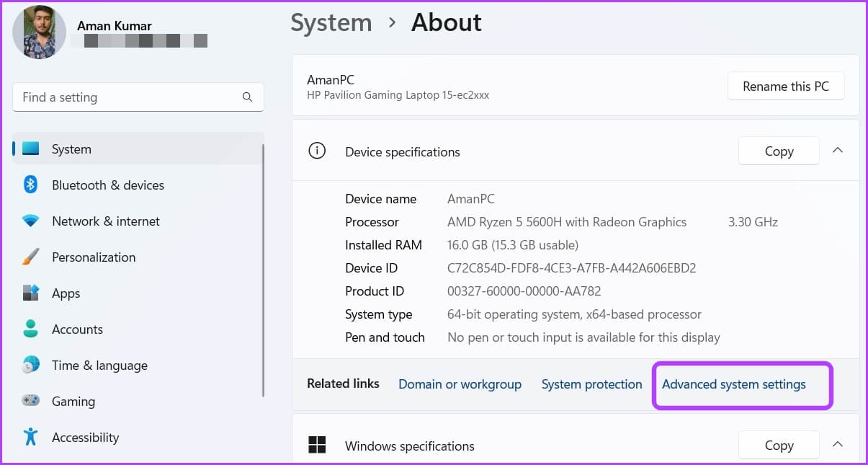This screenshot has height=465, width=868.
Task: Click the About page title
Action: (446, 23)
